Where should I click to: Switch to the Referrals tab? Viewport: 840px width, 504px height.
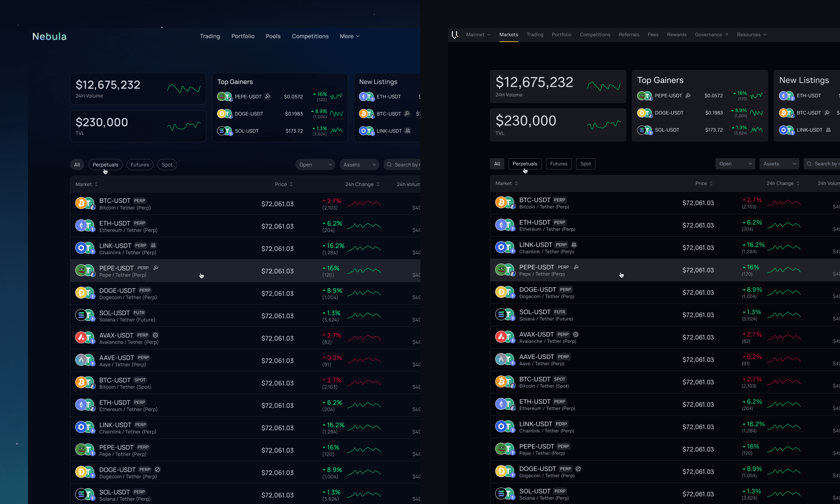pos(629,35)
